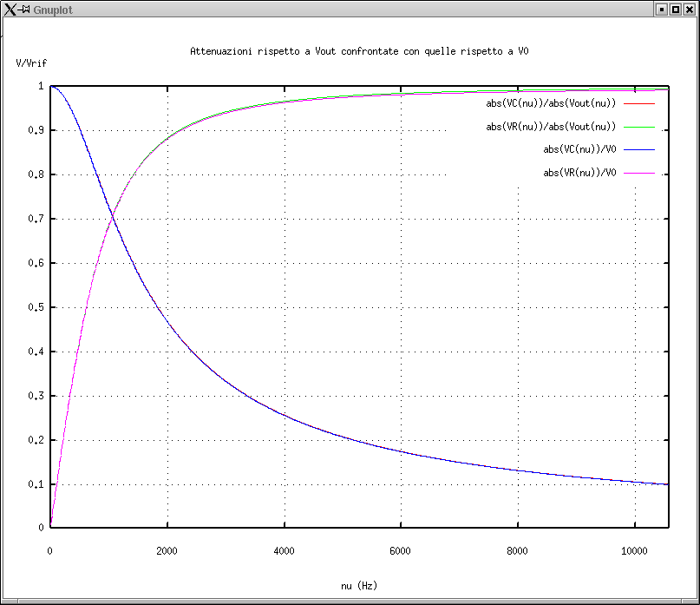Minimize the Gnuplot window

click(x=661, y=9)
